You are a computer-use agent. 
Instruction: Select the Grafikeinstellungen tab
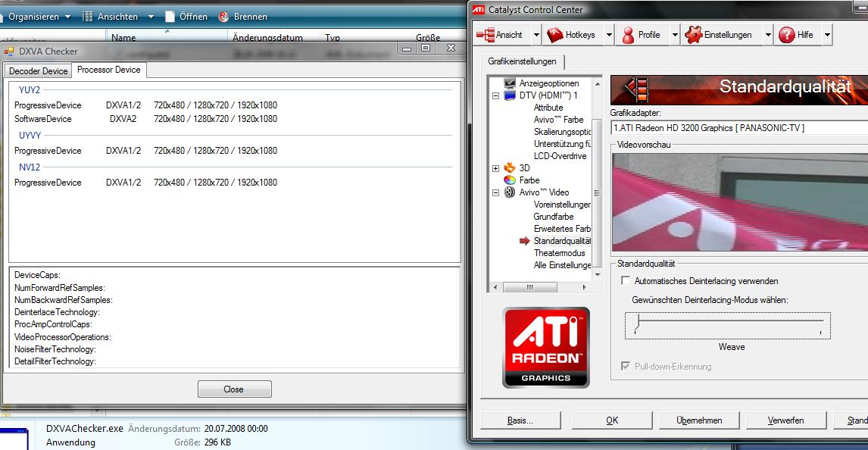[x=522, y=62]
